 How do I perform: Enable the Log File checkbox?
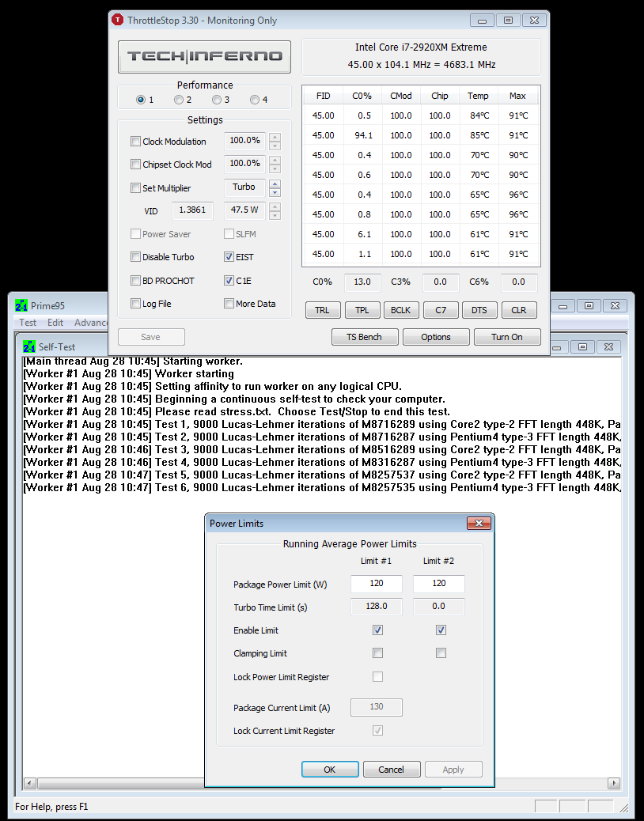[x=135, y=304]
